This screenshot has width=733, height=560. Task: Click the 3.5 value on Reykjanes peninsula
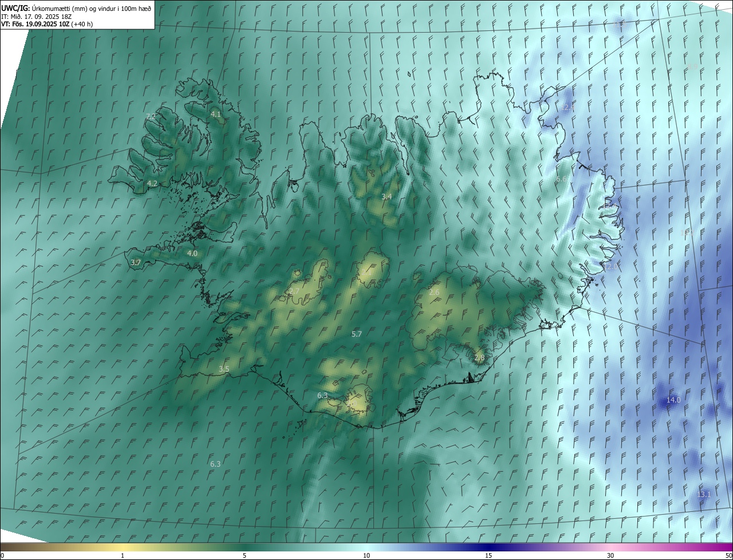(x=224, y=369)
